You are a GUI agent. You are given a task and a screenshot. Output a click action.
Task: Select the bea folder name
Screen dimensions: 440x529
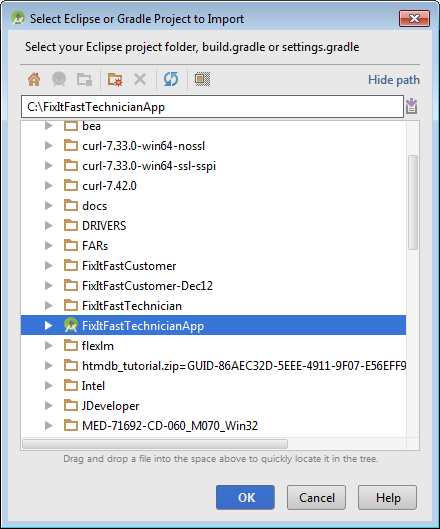[91, 126]
